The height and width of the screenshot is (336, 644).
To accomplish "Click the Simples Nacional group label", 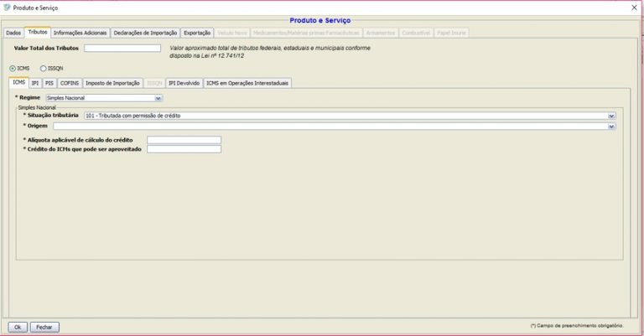I will pyautogui.click(x=37, y=107).
